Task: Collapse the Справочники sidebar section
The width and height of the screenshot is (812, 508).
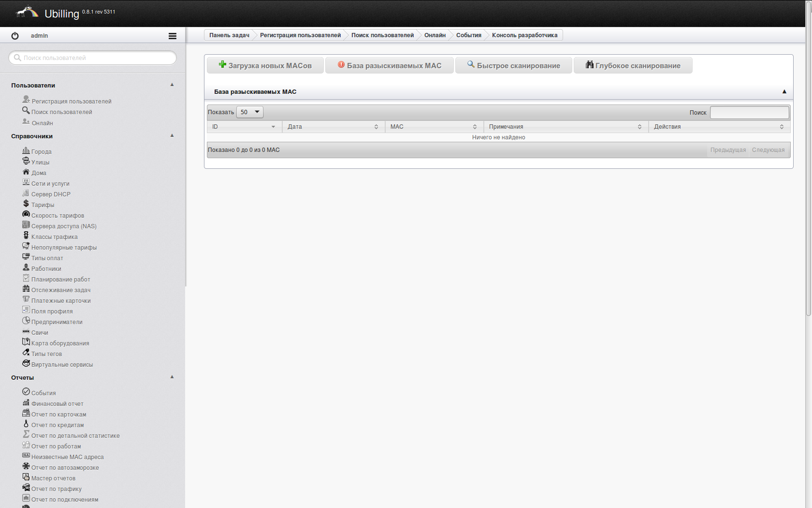Action: click(172, 135)
